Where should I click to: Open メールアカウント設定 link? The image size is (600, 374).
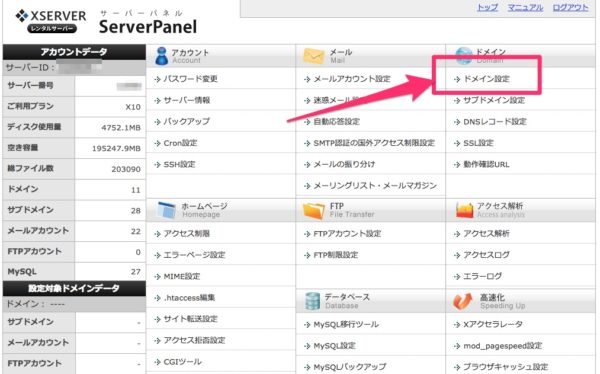[x=352, y=79]
